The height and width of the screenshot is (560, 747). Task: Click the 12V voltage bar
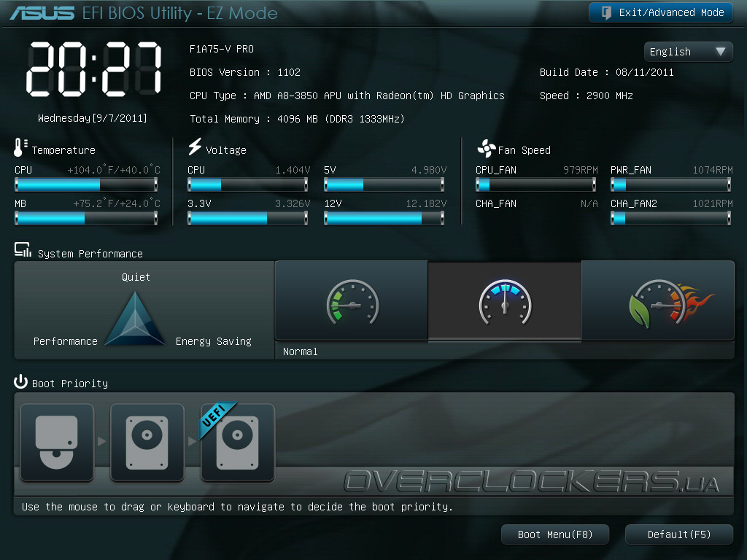pos(384,218)
